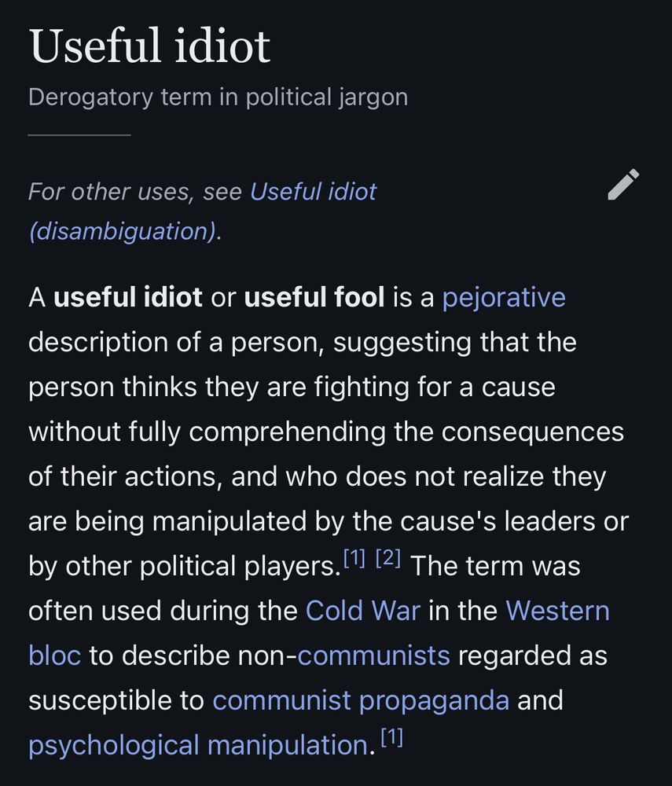Follow the communist propaganda link
Image resolution: width=672 pixels, height=786 pixels.
click(362, 700)
